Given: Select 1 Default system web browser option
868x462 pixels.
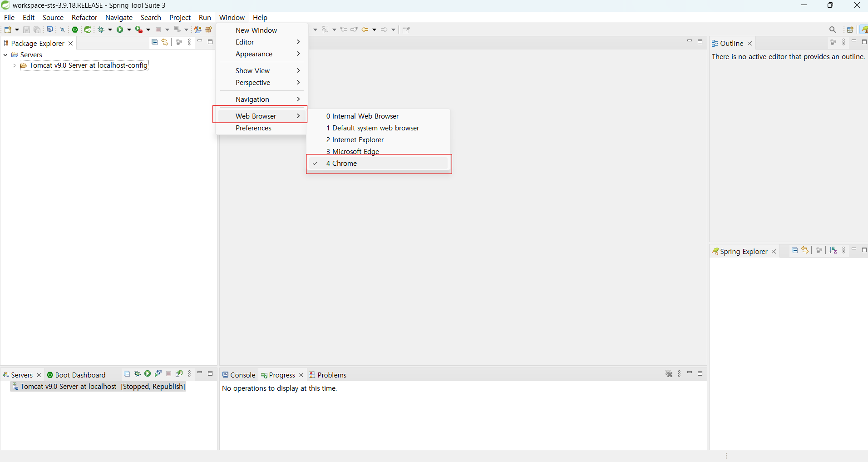Looking at the screenshot, I should pyautogui.click(x=379, y=128).
